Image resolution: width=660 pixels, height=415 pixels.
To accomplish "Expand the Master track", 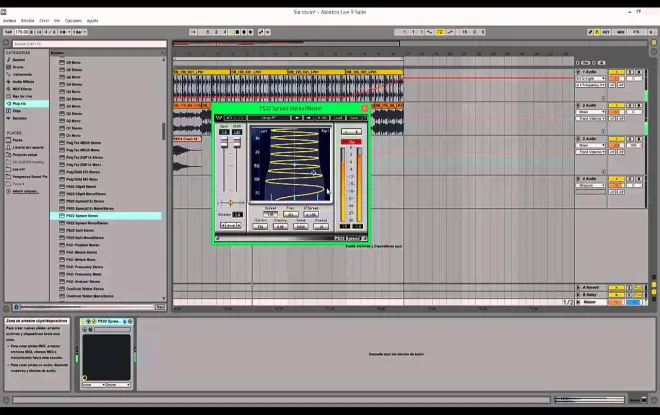I will (x=578, y=302).
